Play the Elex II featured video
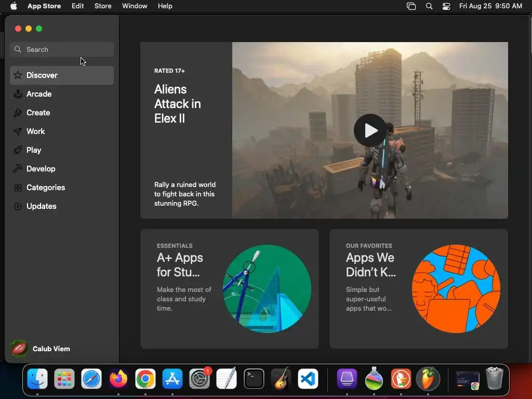This screenshot has height=399, width=532. coord(370,130)
